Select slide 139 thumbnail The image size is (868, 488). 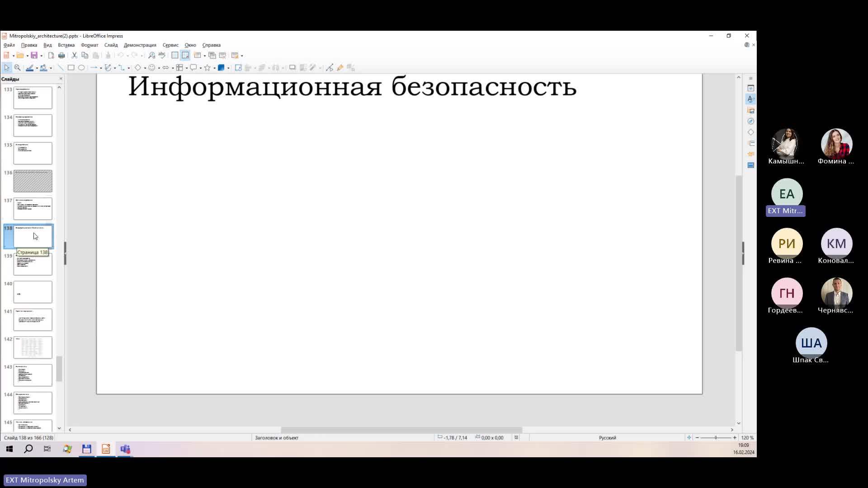tap(33, 264)
